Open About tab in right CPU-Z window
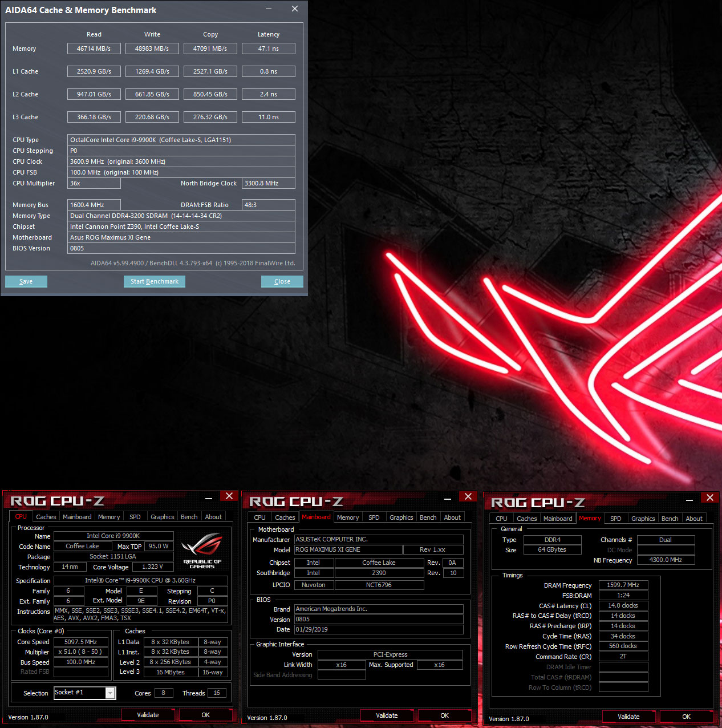Screen dimensions: 722x728 point(694,519)
